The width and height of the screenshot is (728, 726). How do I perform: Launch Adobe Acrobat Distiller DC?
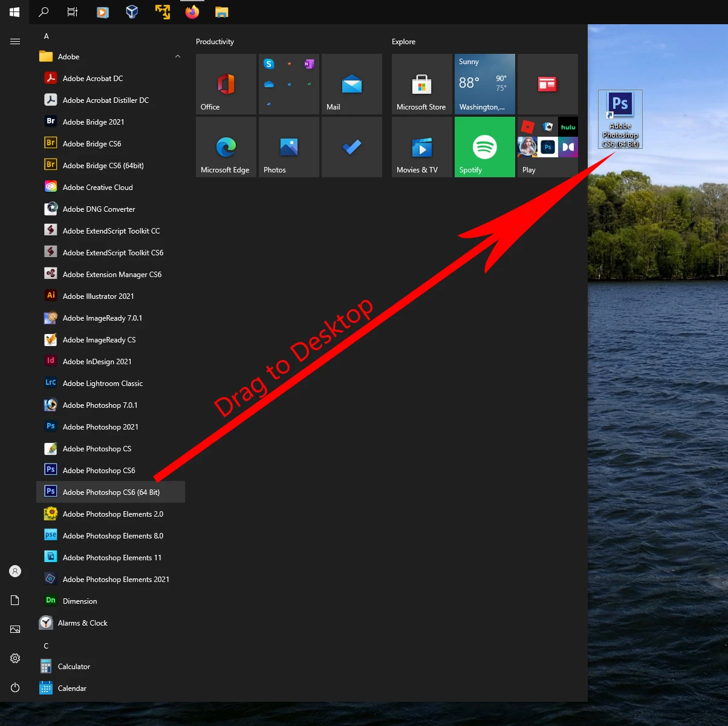click(x=111, y=100)
